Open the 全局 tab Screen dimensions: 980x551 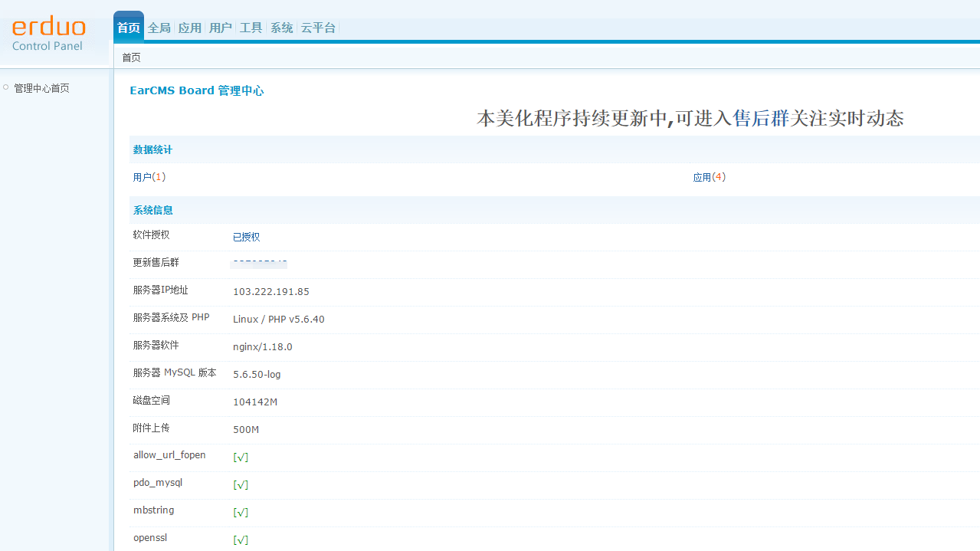159,28
